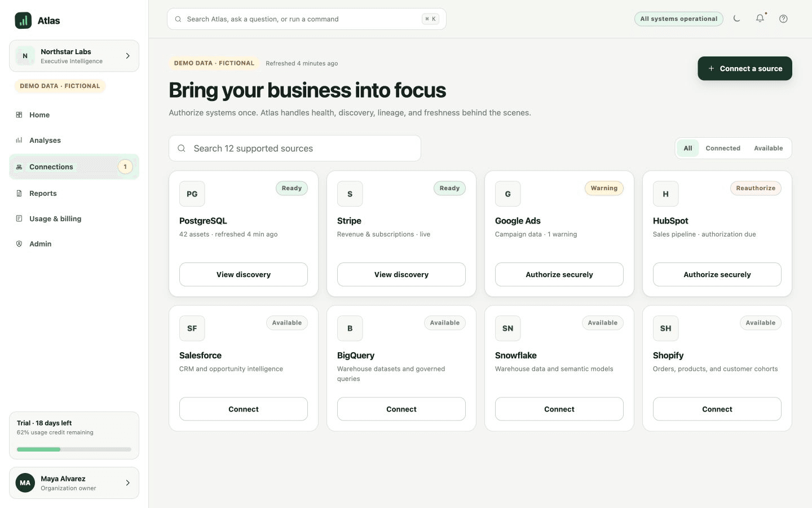Expand Maya Alvarez account chevron
Viewport: 812px width, 508px height.
click(x=127, y=483)
